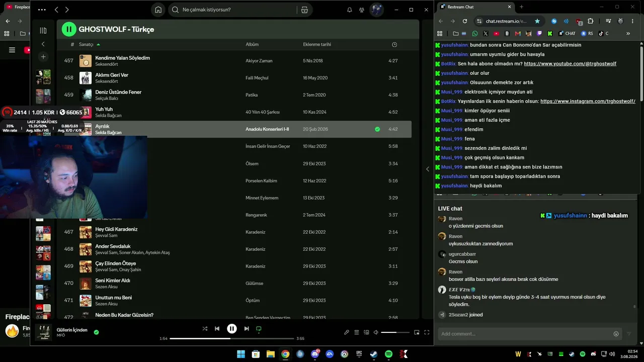Open the Shazam extension icon
Screen dimensions: 644x362
554,21
